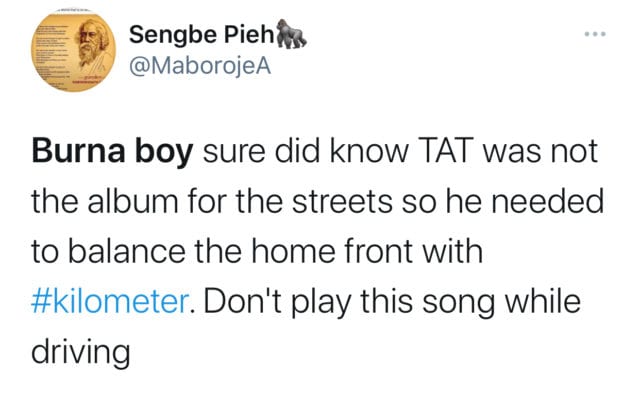
Task: Click the sentence Don't play this song
Action: click(x=349, y=303)
